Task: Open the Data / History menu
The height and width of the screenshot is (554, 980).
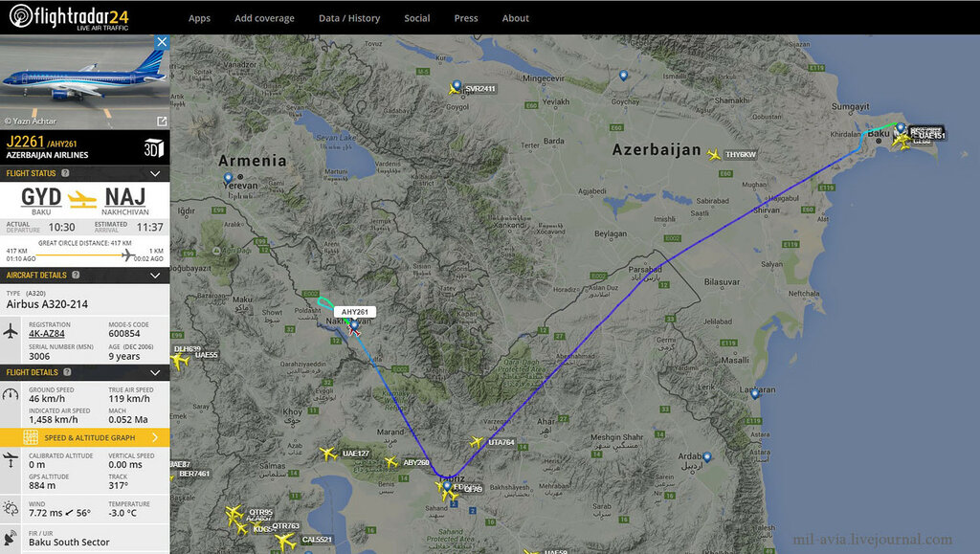Action: click(x=349, y=18)
